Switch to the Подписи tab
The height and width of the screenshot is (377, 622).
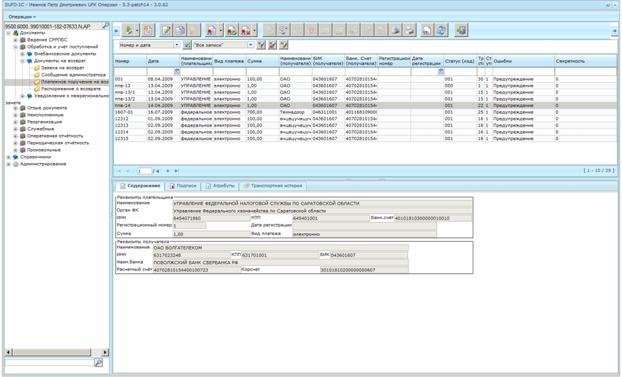(183, 186)
